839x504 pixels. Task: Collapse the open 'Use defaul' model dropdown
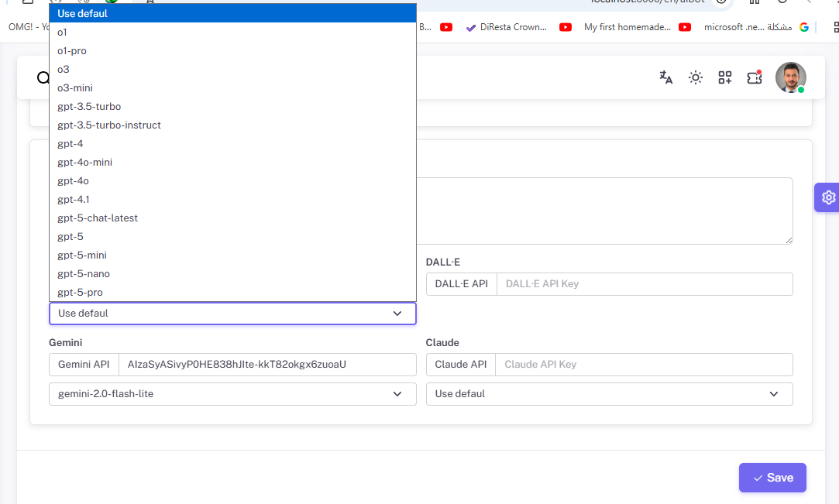[232, 314]
